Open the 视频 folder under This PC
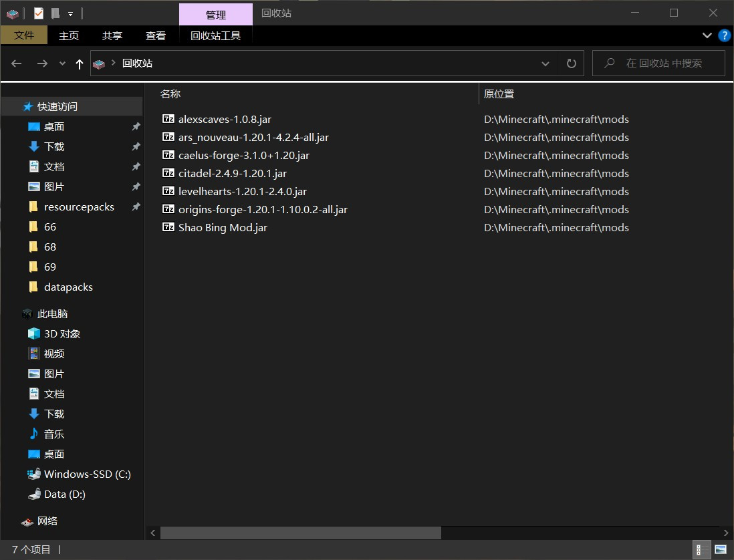The height and width of the screenshot is (560, 734). pos(54,354)
